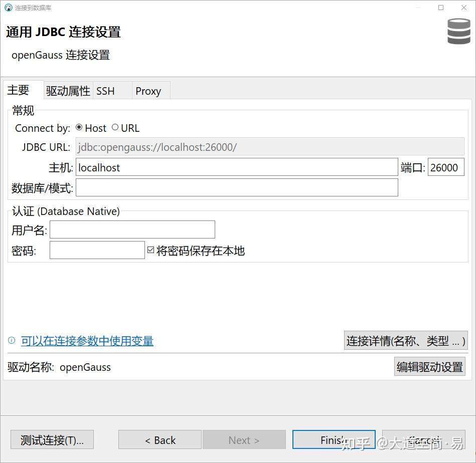Screen dimensions: 476x463
Task: Open the SSH settings tab
Action: coord(105,91)
